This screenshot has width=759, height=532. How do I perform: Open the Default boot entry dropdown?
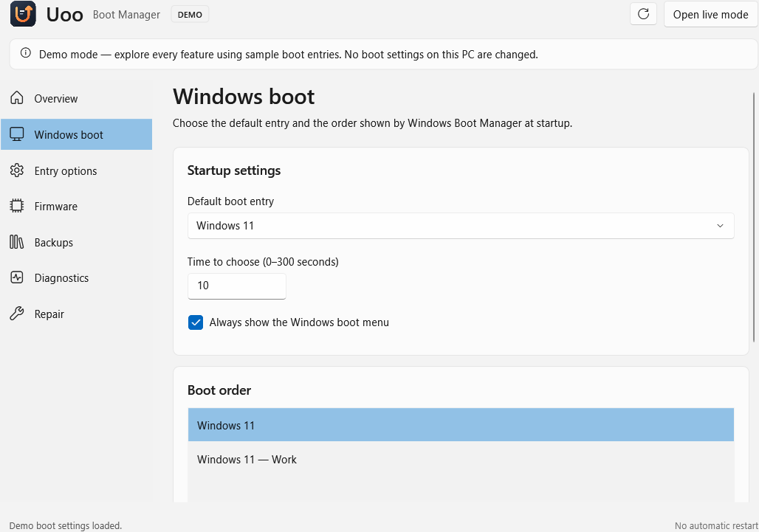tap(460, 226)
